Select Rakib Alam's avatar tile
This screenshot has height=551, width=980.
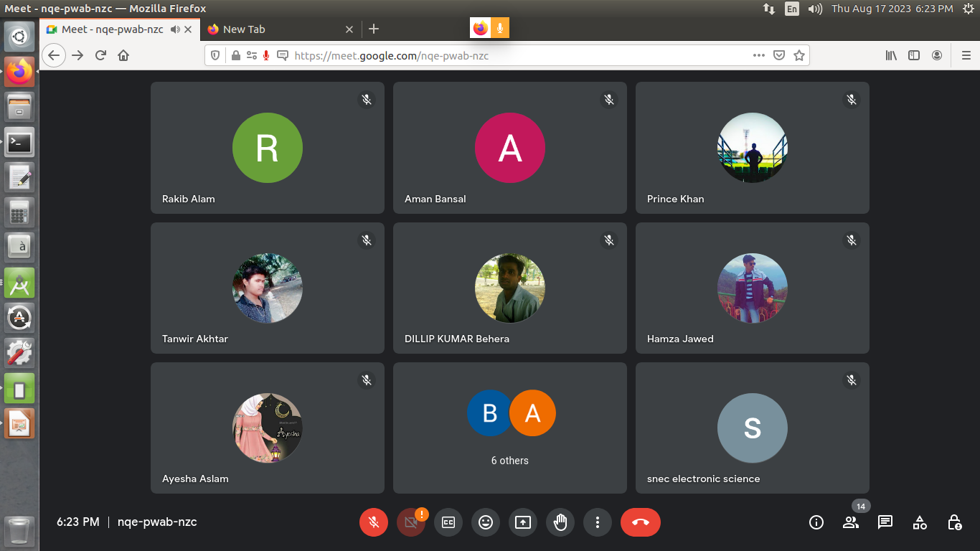268,148
